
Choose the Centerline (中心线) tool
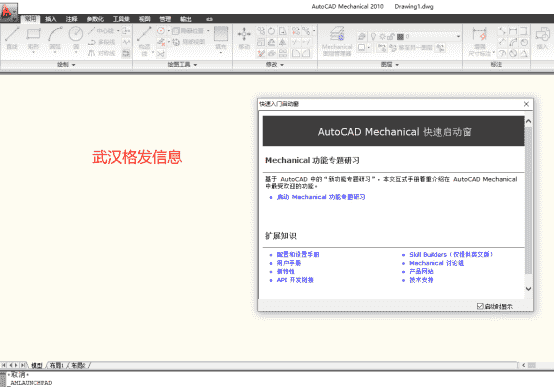click(x=101, y=31)
